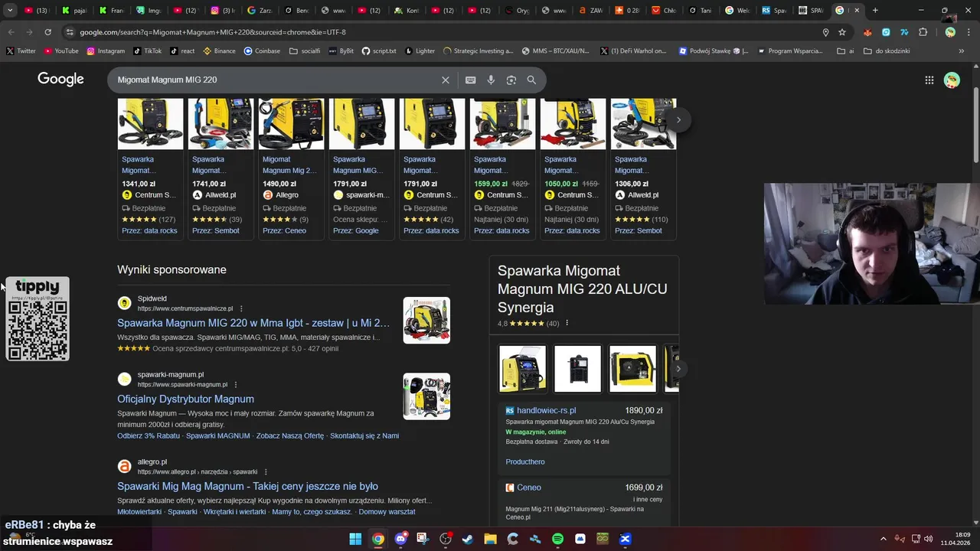Viewport: 980px width, 551px height.
Task: Open the Coinbase bookmark
Action: [x=262, y=51]
